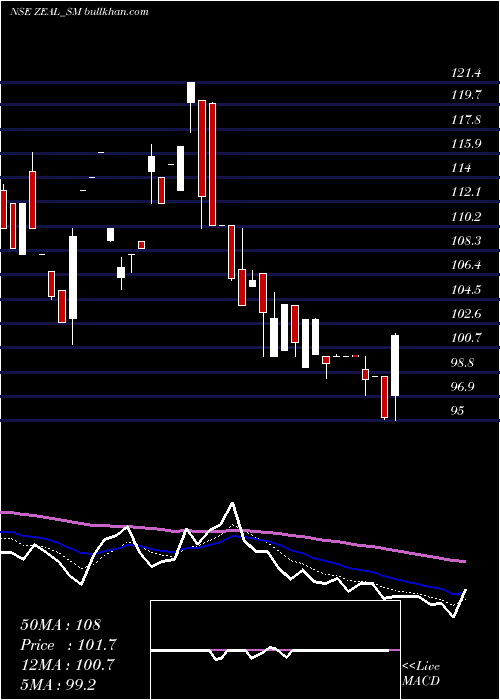Click the 98.8 price axis label
Viewport: 500px width, 700px height.
click(x=463, y=362)
